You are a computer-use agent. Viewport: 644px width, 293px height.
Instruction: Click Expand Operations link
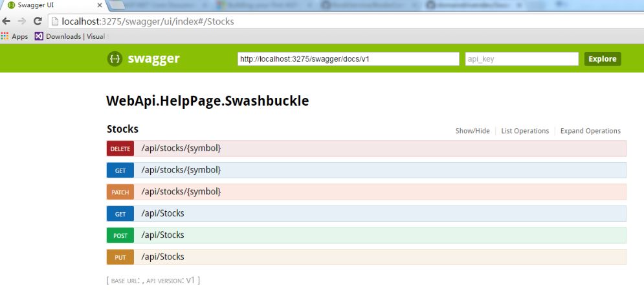pos(590,131)
